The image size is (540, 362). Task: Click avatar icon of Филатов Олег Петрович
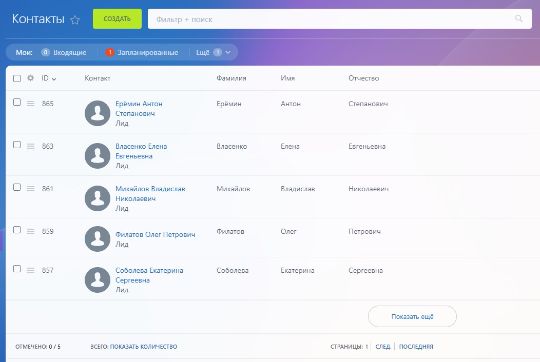click(x=97, y=239)
